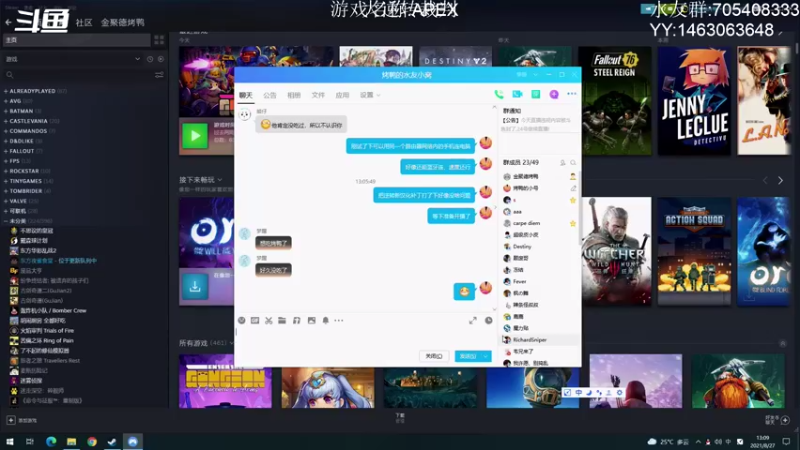This screenshot has height=450, width=800.
Task: Click the add game plus icon at bottom left
Action: pyautogui.click(x=11, y=420)
